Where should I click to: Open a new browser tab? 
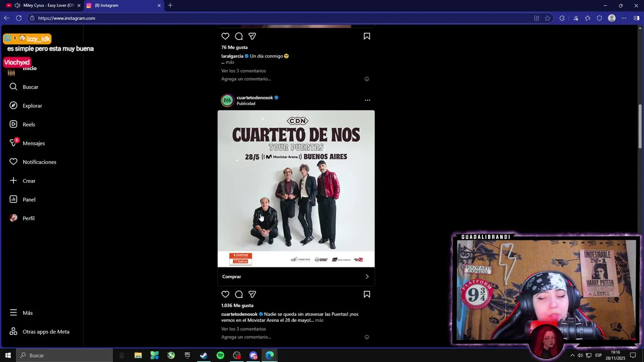coord(170,6)
